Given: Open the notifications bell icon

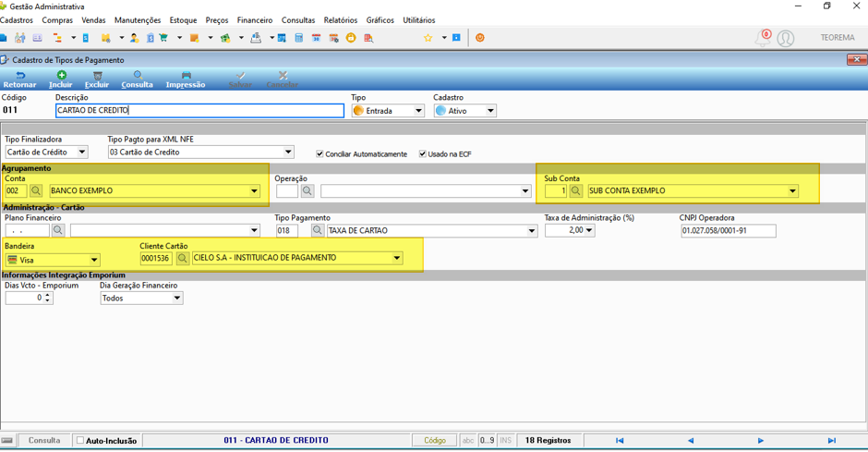Looking at the screenshot, I should (x=763, y=38).
